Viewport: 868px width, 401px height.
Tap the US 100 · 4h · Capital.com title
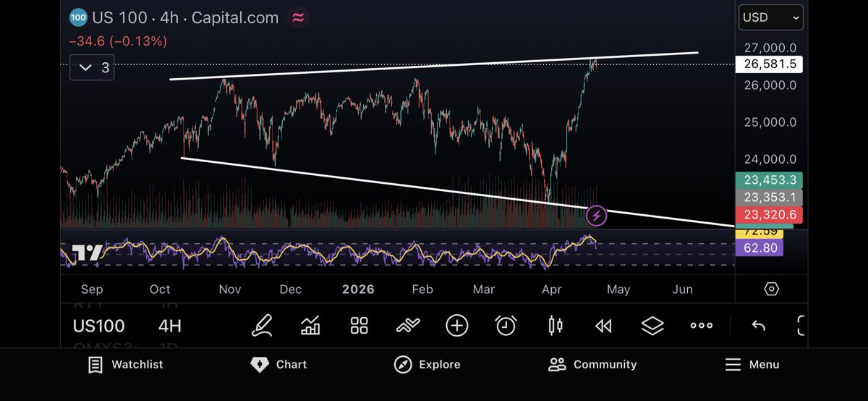pyautogui.click(x=185, y=18)
